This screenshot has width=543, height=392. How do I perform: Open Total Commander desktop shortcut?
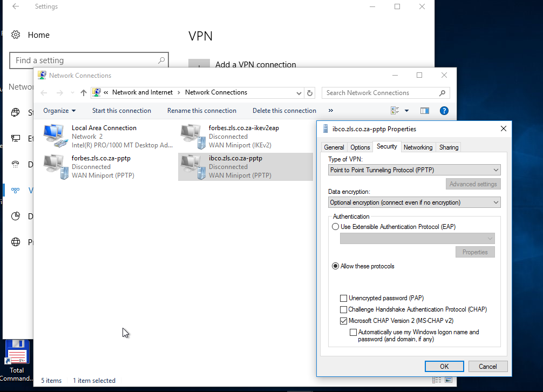point(17,353)
